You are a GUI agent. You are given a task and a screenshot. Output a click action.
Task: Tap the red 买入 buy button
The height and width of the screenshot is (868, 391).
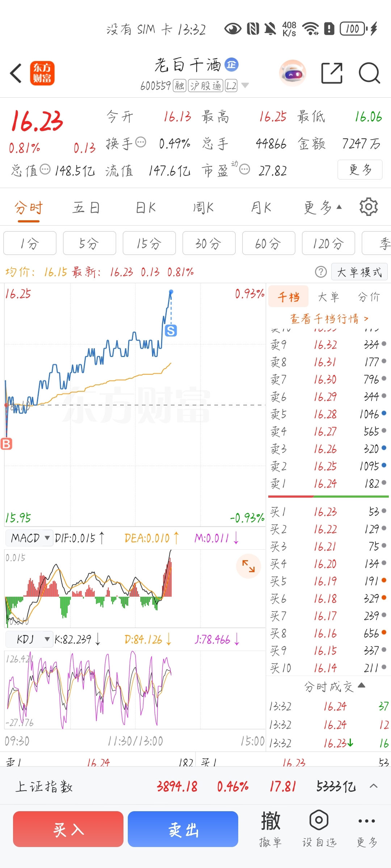(x=68, y=829)
